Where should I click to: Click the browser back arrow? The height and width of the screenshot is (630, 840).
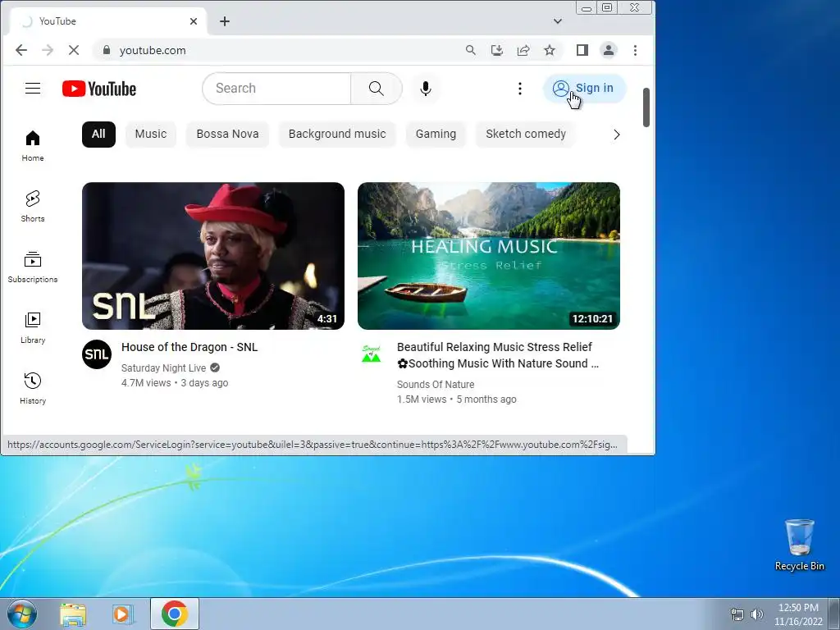21,50
